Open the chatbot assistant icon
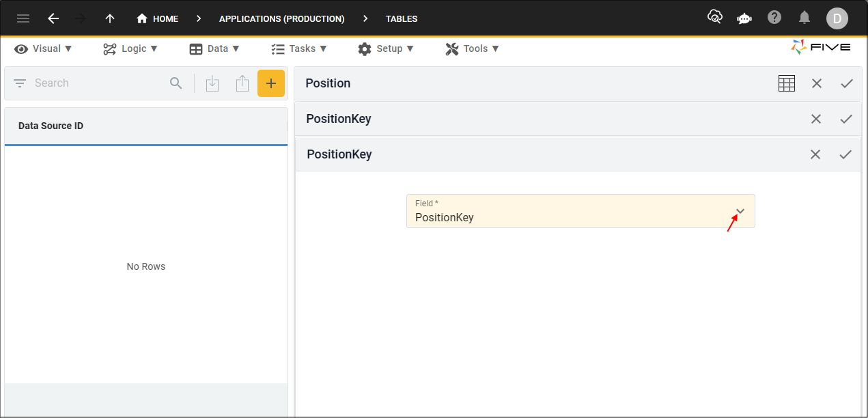 (744, 18)
